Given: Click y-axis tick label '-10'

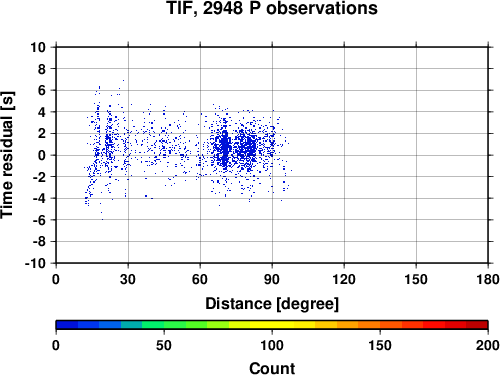Looking at the screenshot, I should click(35, 263).
